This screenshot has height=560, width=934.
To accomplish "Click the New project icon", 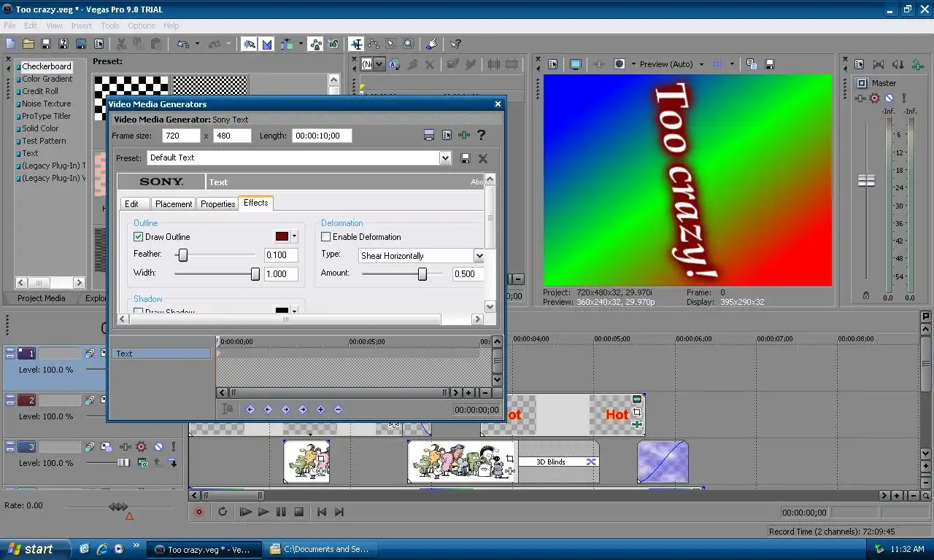I will pyautogui.click(x=10, y=44).
